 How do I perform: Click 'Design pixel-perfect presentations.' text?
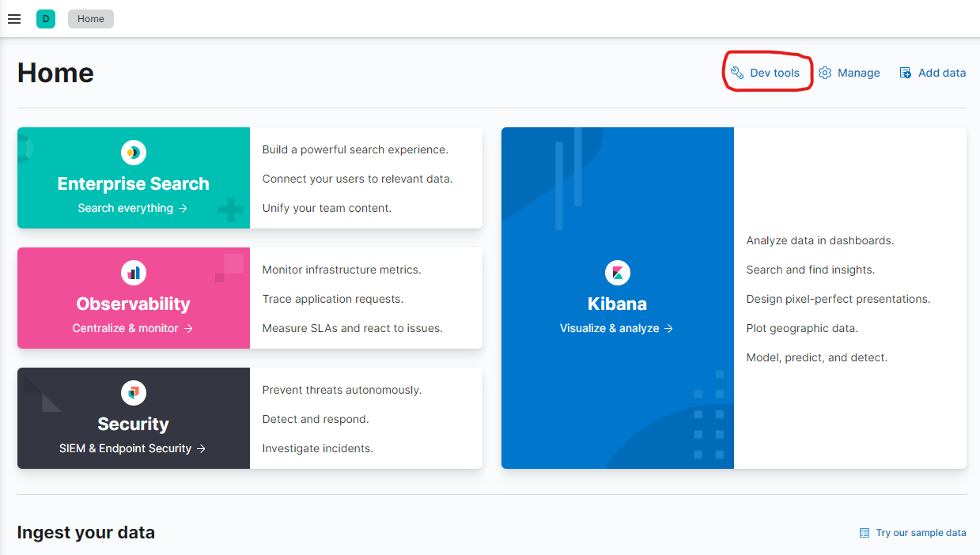click(x=838, y=299)
